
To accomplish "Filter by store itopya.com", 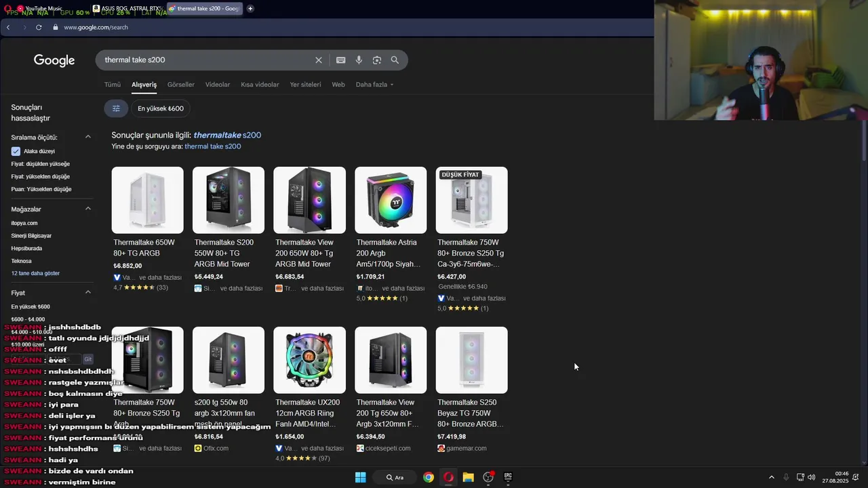I will coord(24,223).
